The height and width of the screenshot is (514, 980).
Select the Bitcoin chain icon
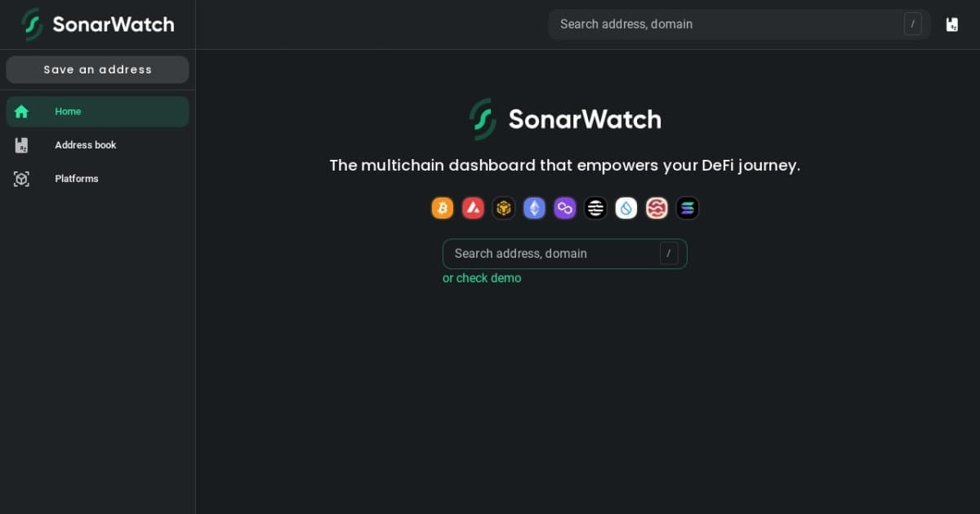[x=443, y=208]
